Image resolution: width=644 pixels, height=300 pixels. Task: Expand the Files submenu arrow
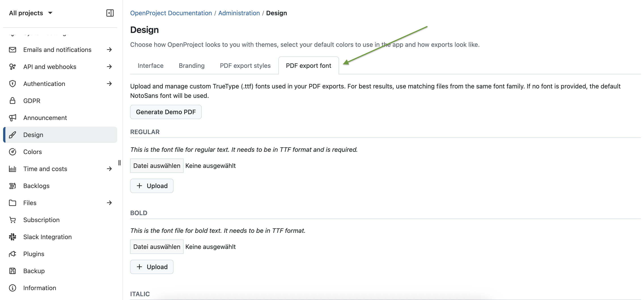coord(109,203)
